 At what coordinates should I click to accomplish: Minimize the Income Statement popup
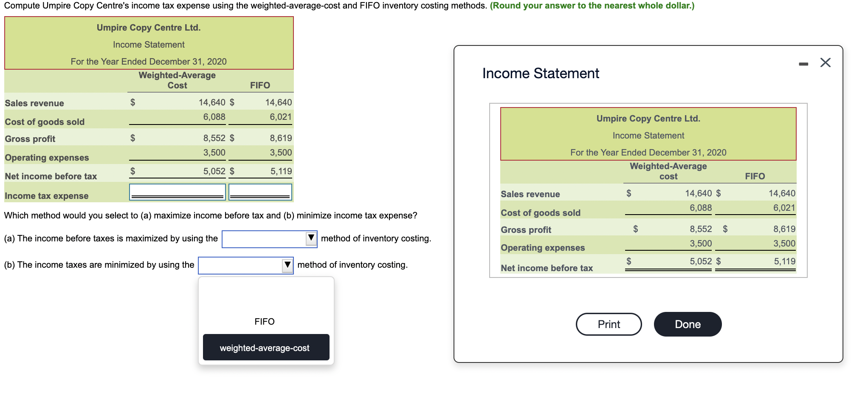(x=803, y=64)
